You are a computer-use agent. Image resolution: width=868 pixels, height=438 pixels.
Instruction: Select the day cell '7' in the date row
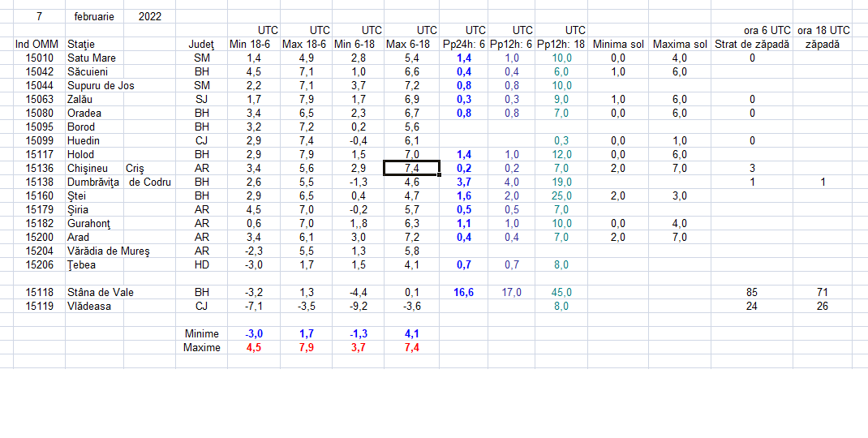39,16
